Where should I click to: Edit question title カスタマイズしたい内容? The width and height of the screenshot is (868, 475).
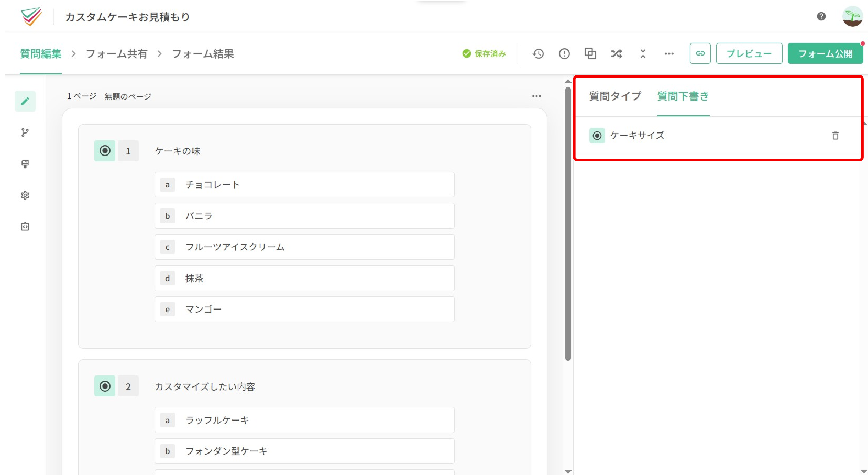[x=205, y=386]
